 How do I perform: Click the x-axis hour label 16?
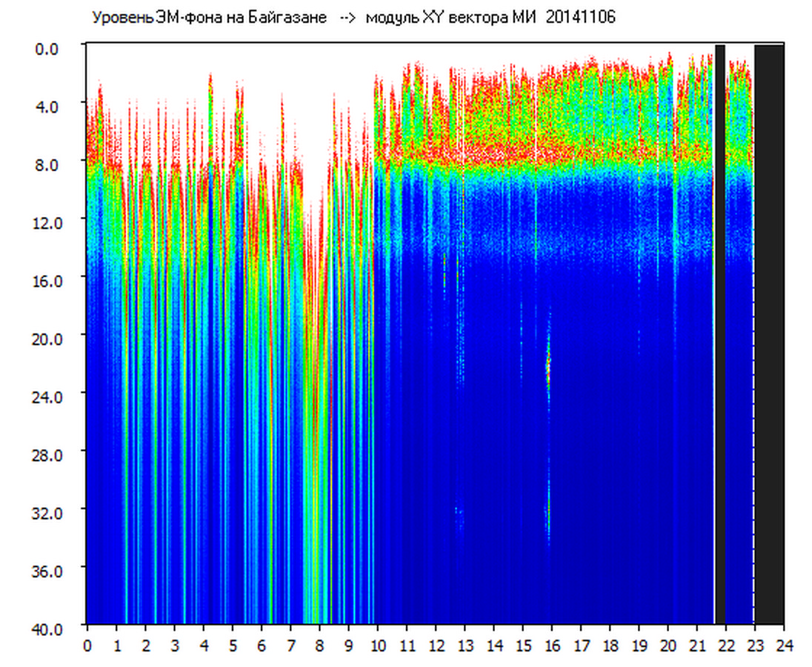pyautogui.click(x=552, y=646)
